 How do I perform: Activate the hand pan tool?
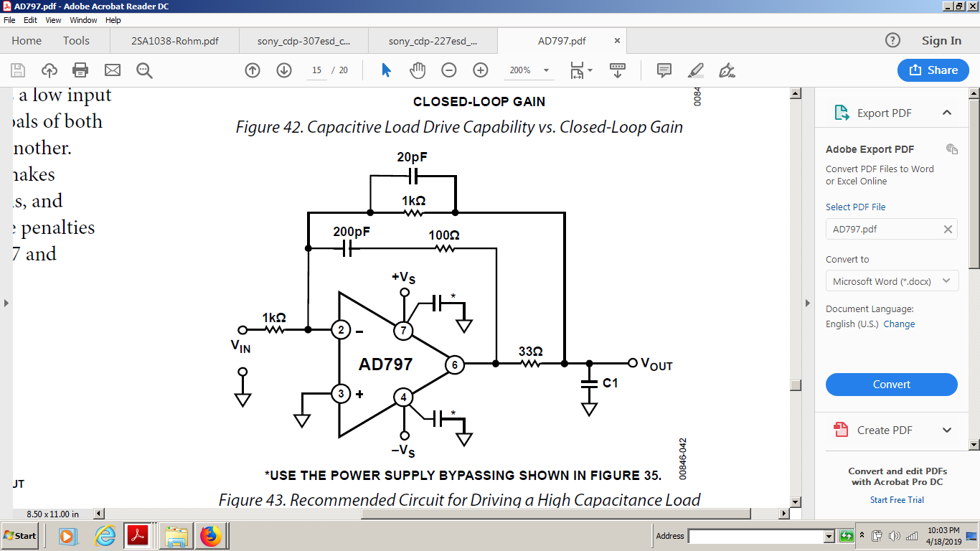coord(418,70)
